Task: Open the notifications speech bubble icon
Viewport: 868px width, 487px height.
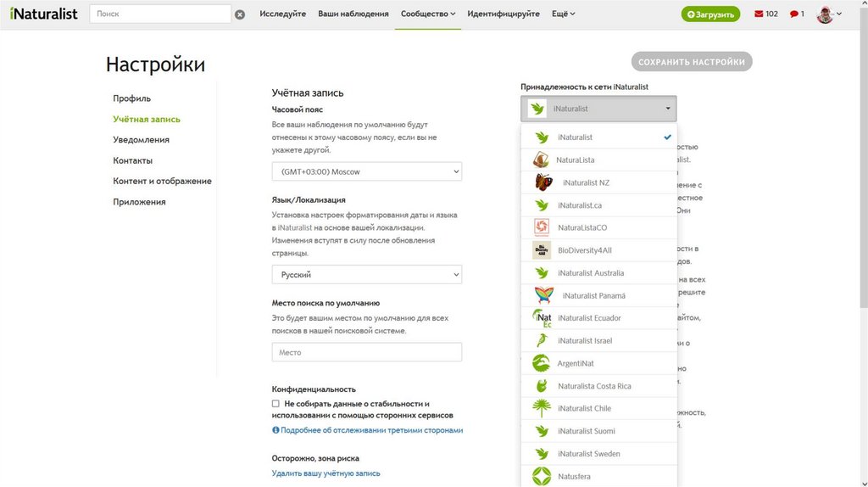Action: 794,14
